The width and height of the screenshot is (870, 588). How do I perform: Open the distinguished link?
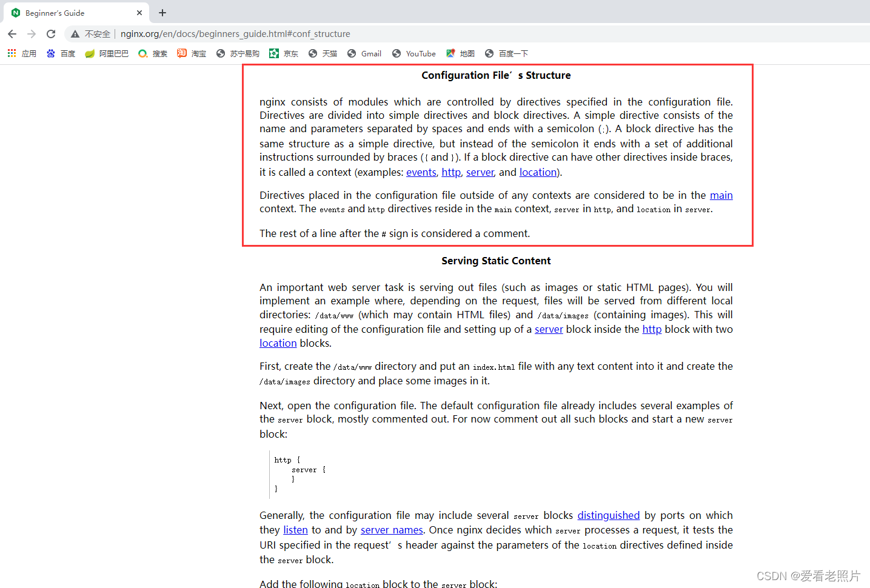click(x=609, y=515)
